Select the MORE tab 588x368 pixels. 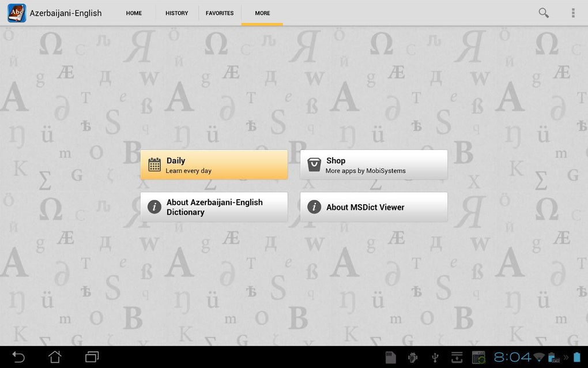click(x=262, y=13)
